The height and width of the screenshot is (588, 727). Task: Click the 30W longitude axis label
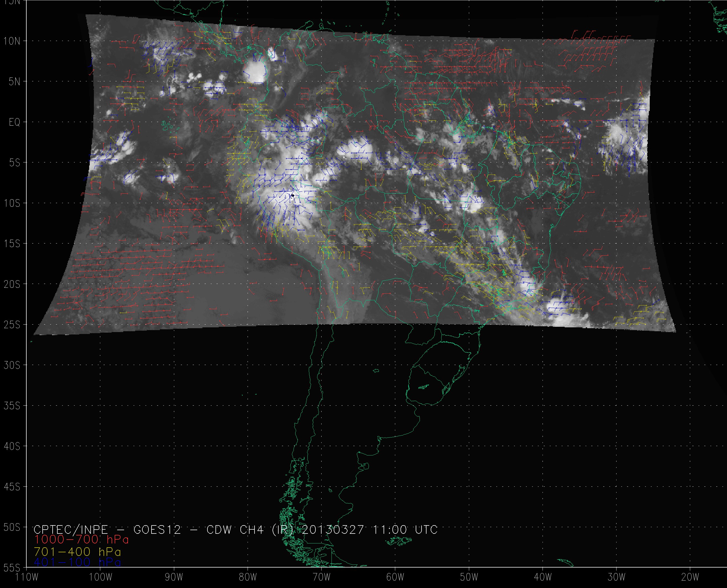[x=616, y=577]
